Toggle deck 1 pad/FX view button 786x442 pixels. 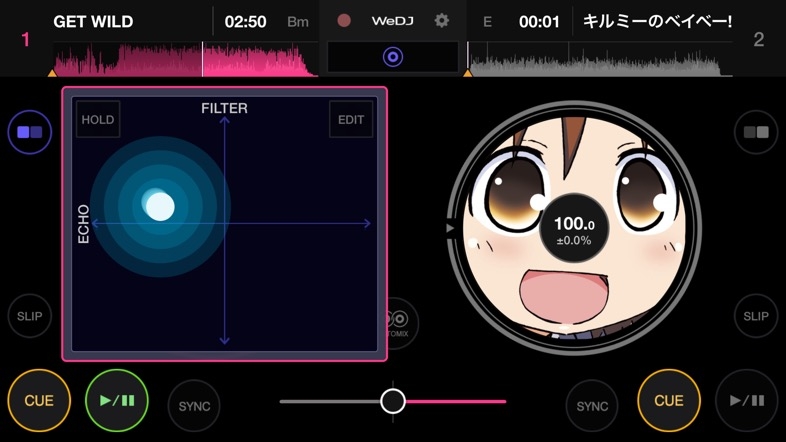30,132
